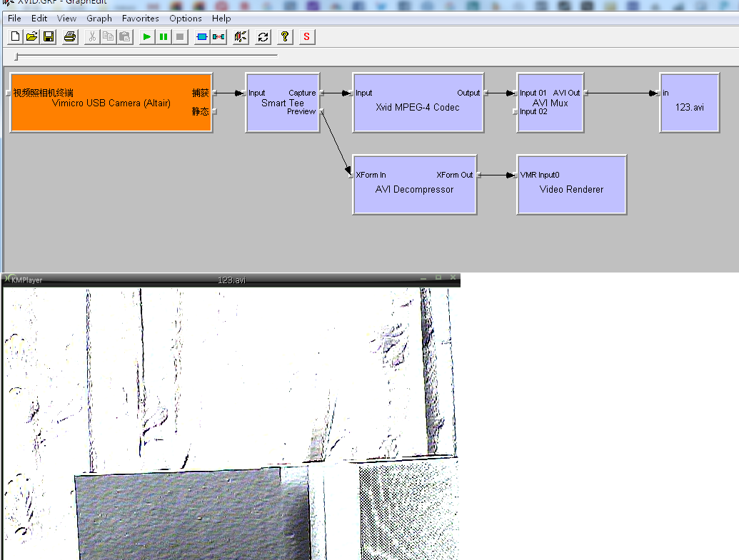Click the Paste clipboard icon
This screenshot has height=560, width=739.
(x=125, y=36)
